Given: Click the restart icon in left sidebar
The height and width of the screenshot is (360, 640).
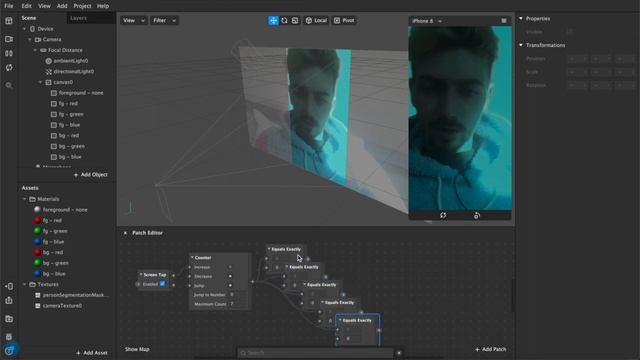Looking at the screenshot, I should (9, 67).
